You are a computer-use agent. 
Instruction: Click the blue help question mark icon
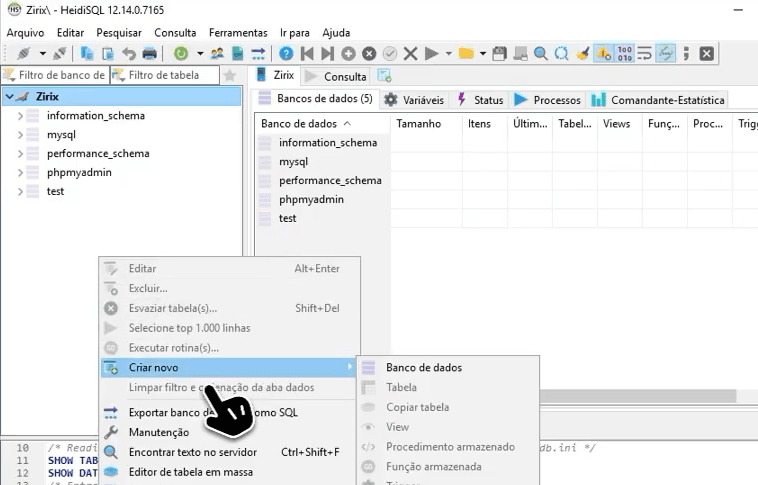pos(286,53)
